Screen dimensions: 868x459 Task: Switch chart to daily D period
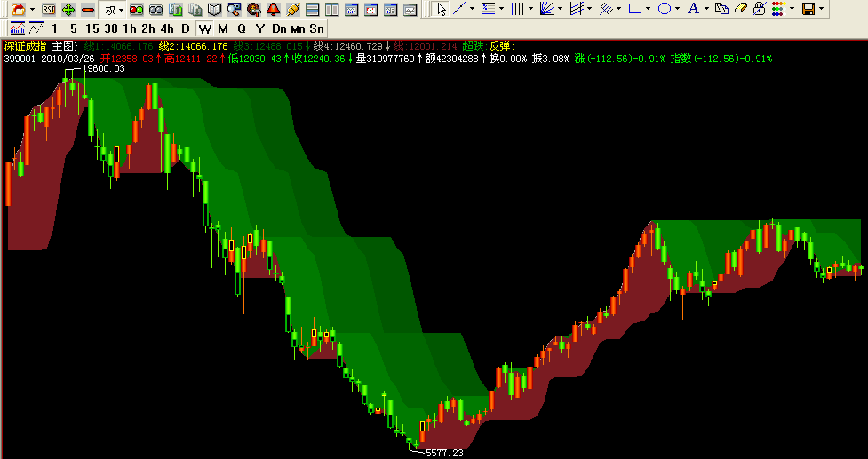click(x=186, y=28)
